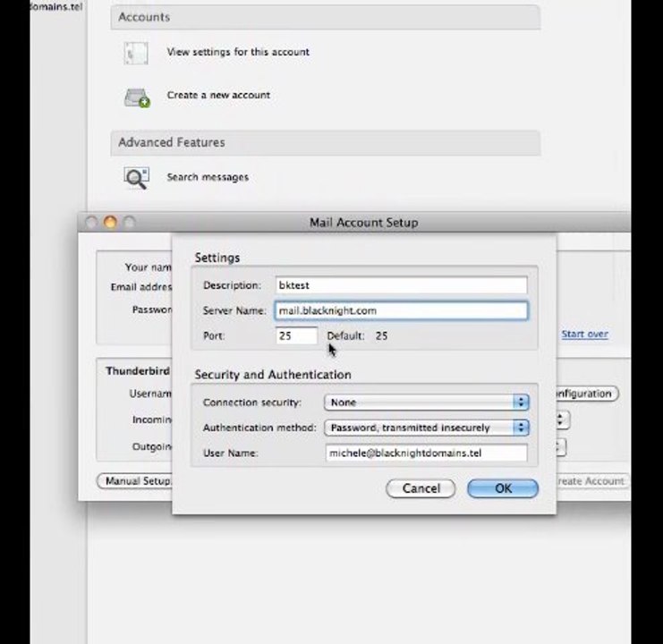This screenshot has height=644, width=663.
Task: Click the Manual Setup button
Action: pos(135,481)
